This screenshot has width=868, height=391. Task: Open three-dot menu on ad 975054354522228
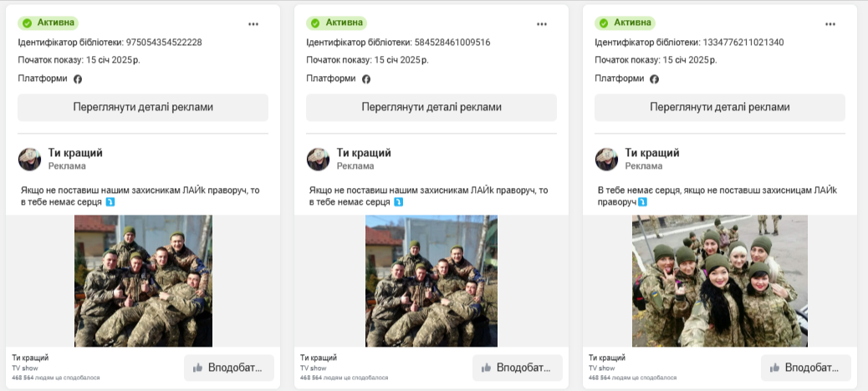pyautogui.click(x=253, y=24)
